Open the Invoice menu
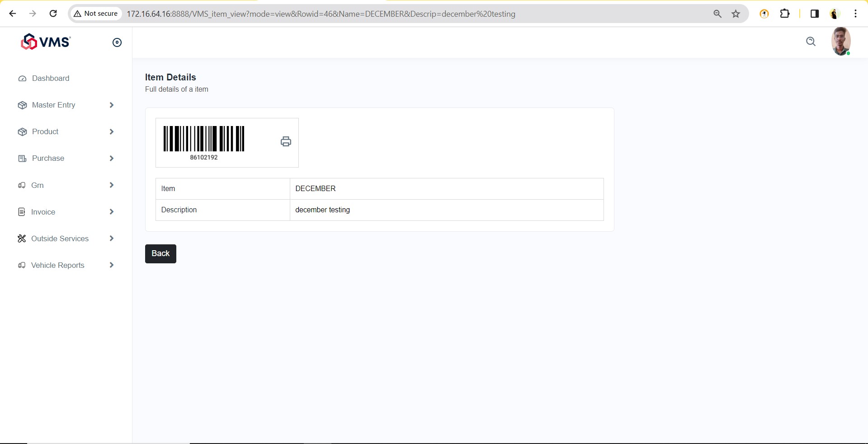 pyautogui.click(x=43, y=212)
